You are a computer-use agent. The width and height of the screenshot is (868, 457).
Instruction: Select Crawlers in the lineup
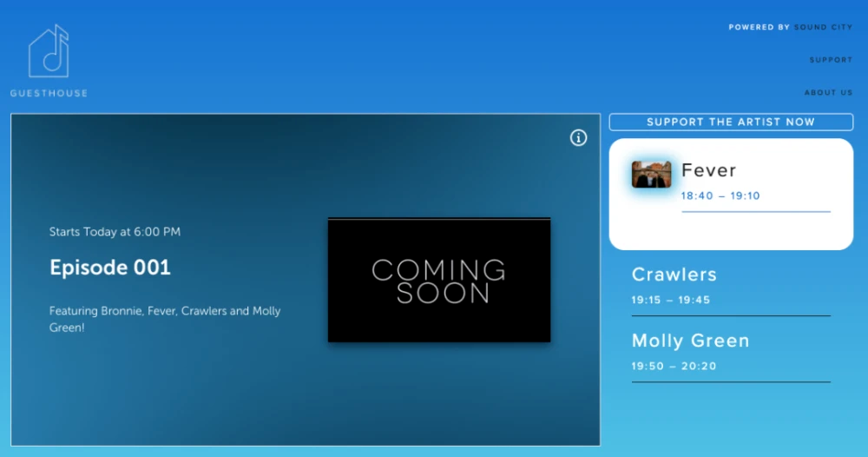click(674, 275)
